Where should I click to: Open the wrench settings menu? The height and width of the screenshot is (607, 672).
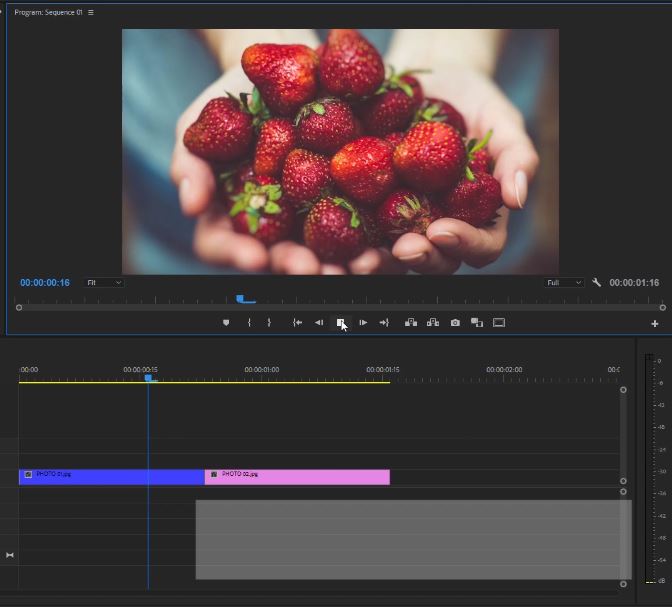(597, 283)
